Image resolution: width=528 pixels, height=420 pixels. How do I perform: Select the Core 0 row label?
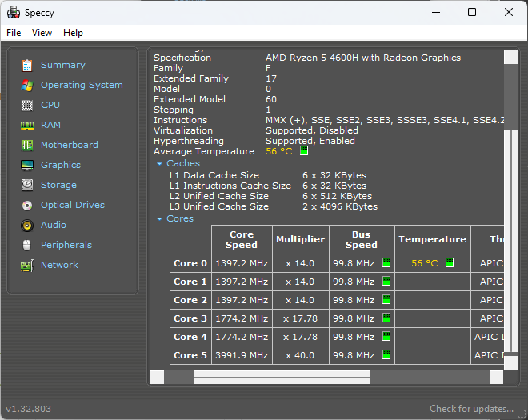(190, 263)
